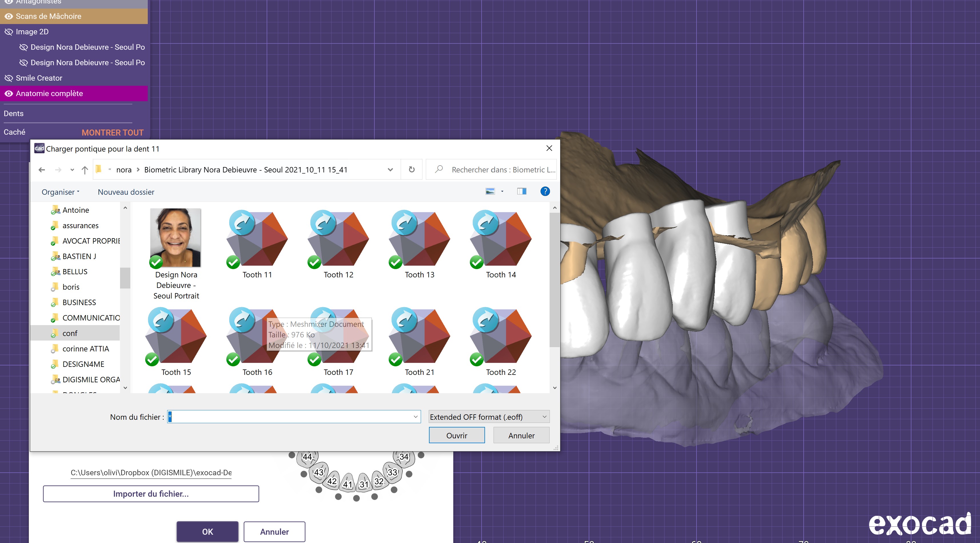Select tooth 42 on dental chart
Viewport: 980px width, 543px height.
coord(332,481)
